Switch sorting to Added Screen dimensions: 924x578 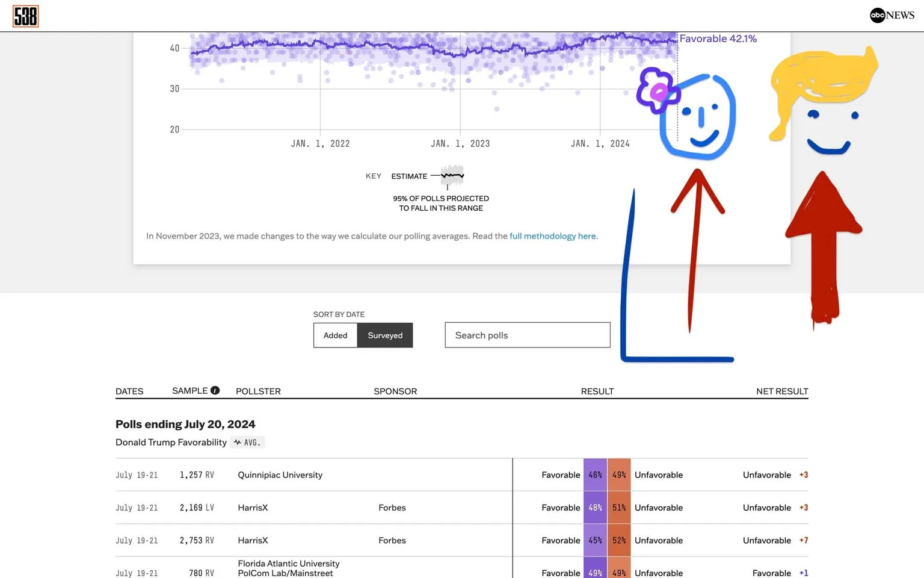(335, 335)
